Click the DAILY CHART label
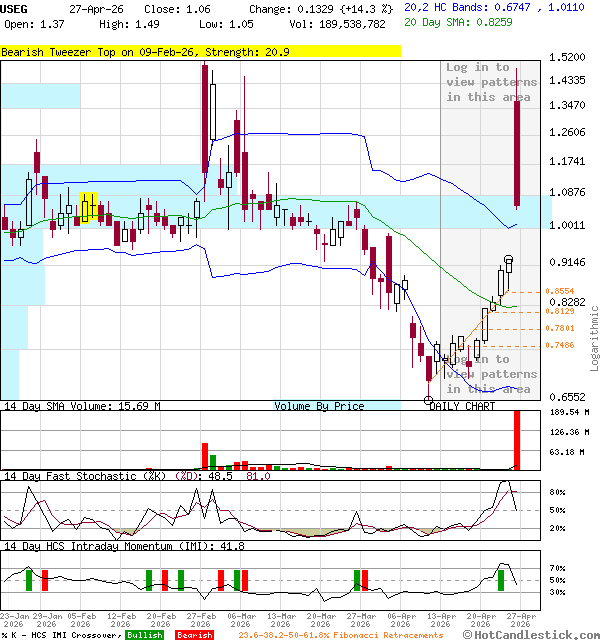The height and width of the screenshot is (640, 600). 462,406
